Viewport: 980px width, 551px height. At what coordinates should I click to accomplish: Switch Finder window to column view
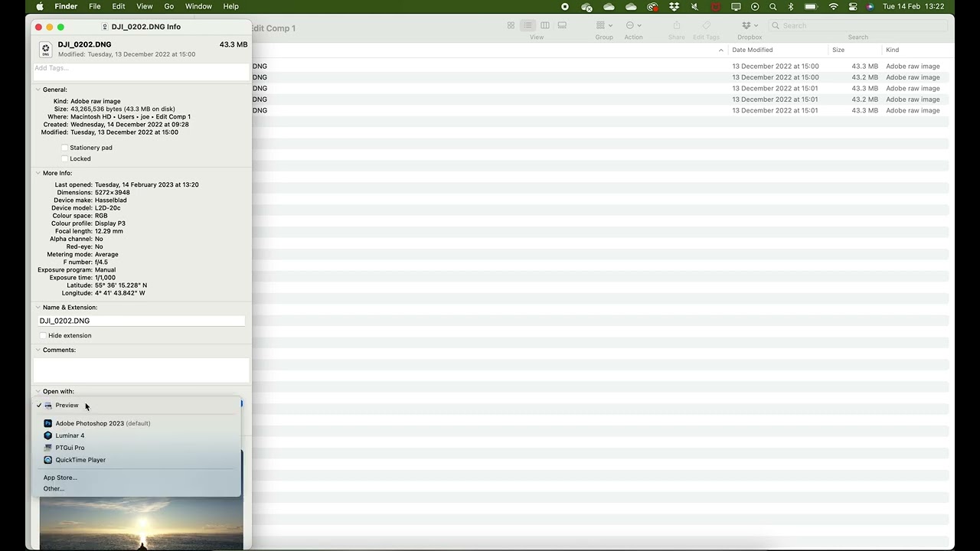coord(545,25)
